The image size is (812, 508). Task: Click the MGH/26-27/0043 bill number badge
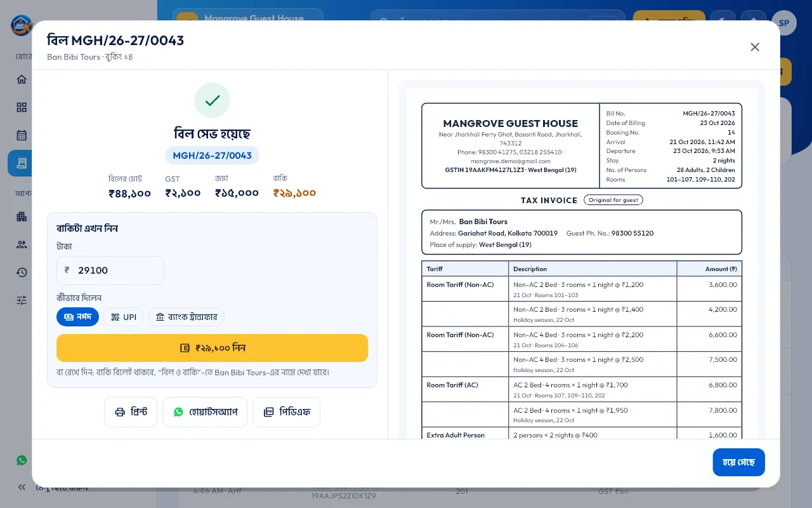coord(212,156)
